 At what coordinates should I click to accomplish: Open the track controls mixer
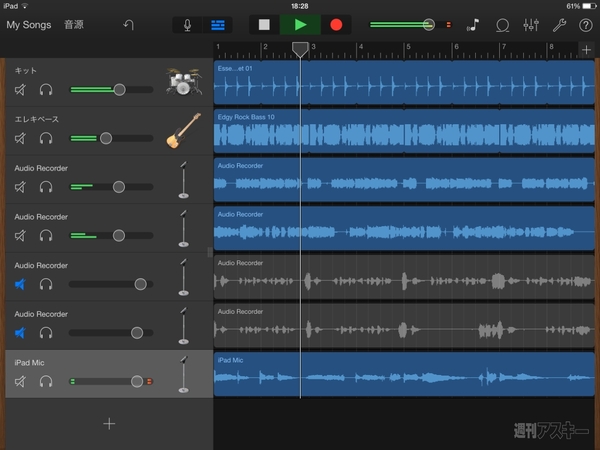pyautogui.click(x=531, y=24)
